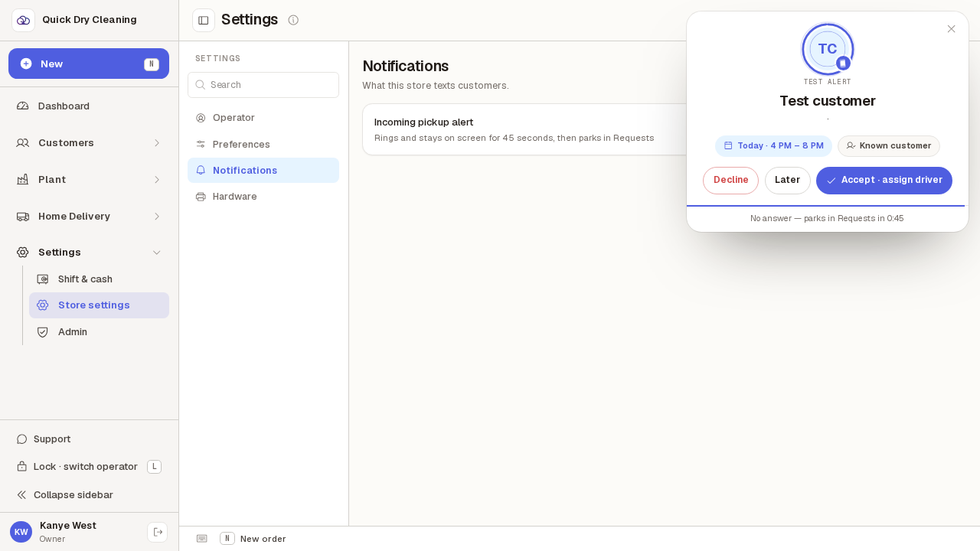980x551 pixels.
Task: Click the Test customer name in alert
Action: [x=828, y=101]
